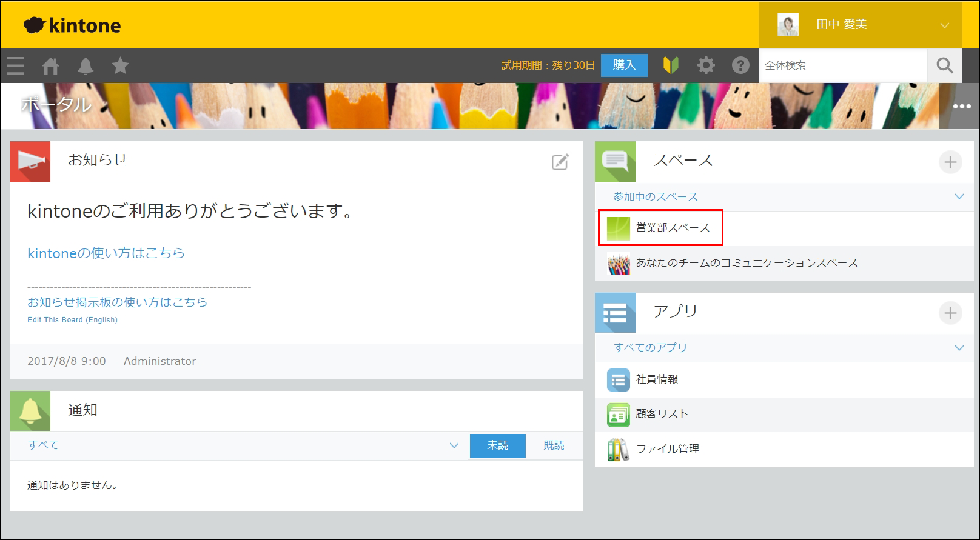
Task: Go to the Home portal icon
Action: tap(50, 65)
